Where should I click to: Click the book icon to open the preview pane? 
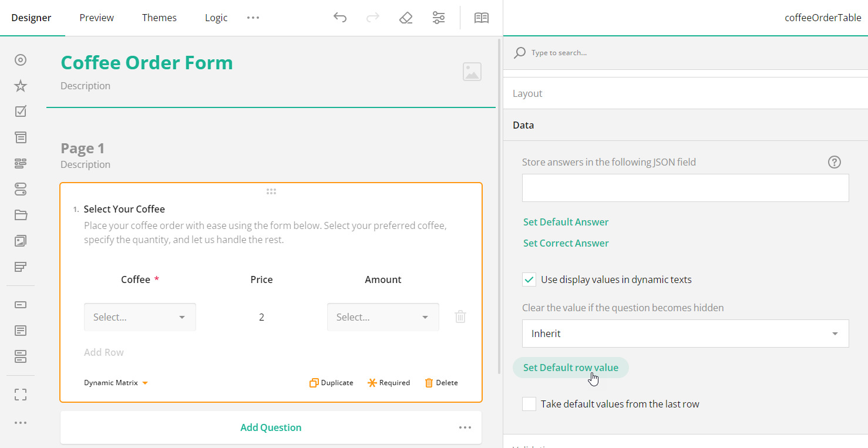pos(482,18)
